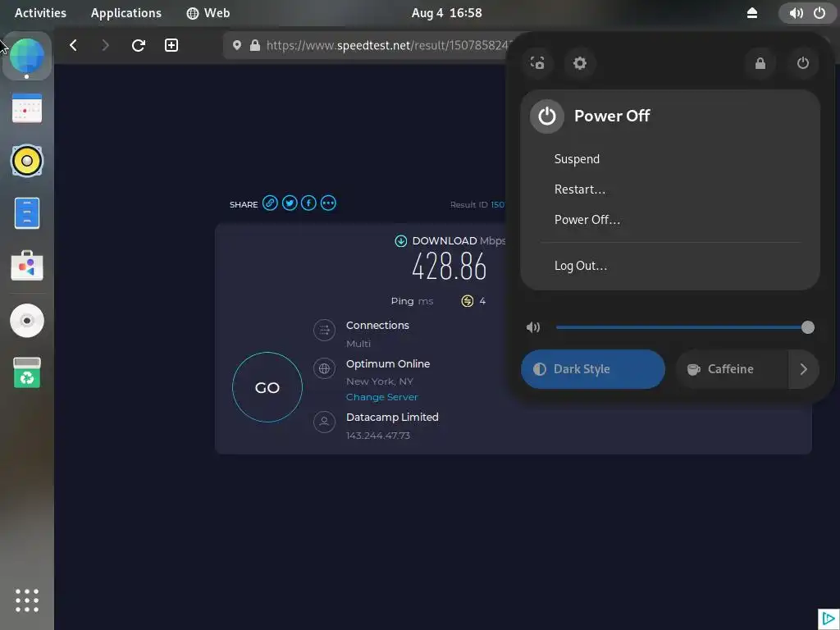Click the padlock security icon
The image size is (840, 630).
[x=255, y=46]
